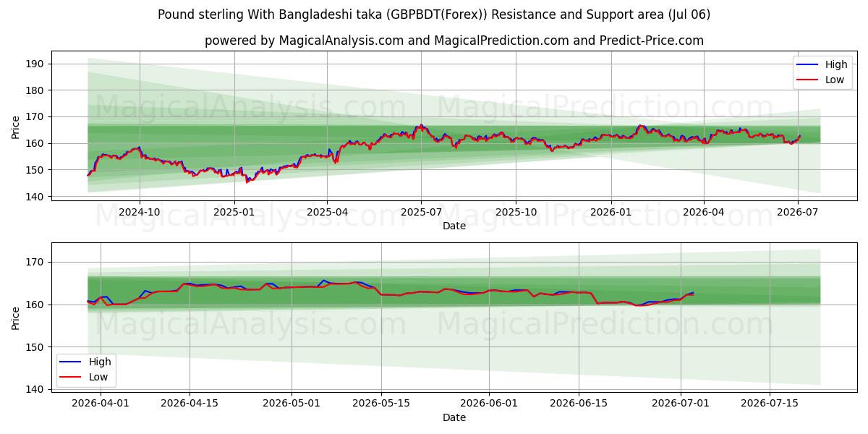Screen dimensions: 868x434
Task: Click 'High' in the lower chart legend
Action: tap(100, 362)
